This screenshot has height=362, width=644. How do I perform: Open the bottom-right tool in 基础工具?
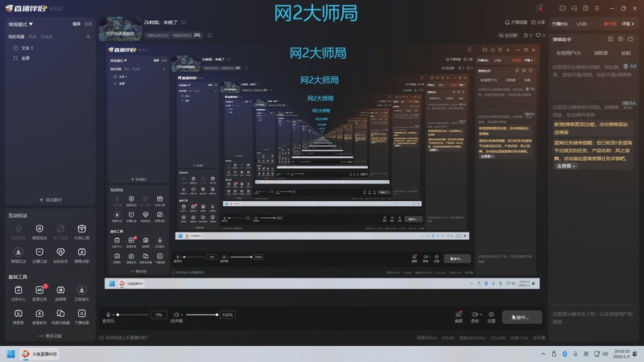(x=82, y=316)
